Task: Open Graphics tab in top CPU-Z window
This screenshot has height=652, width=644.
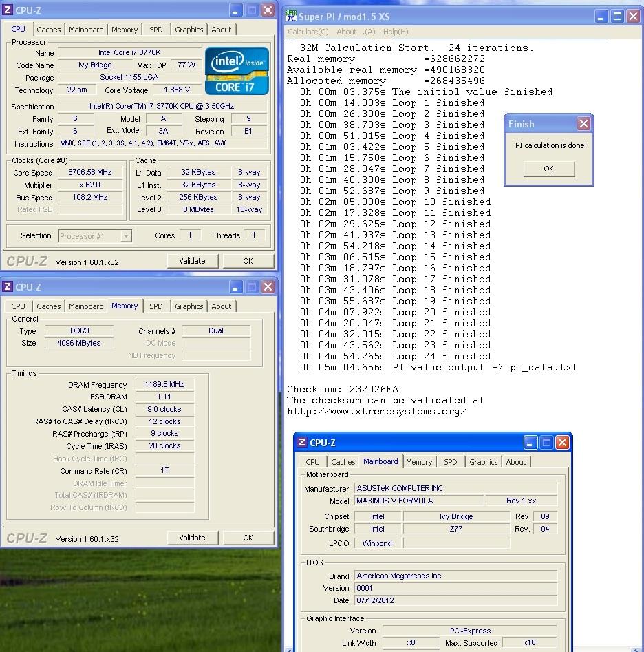Action: [x=189, y=30]
